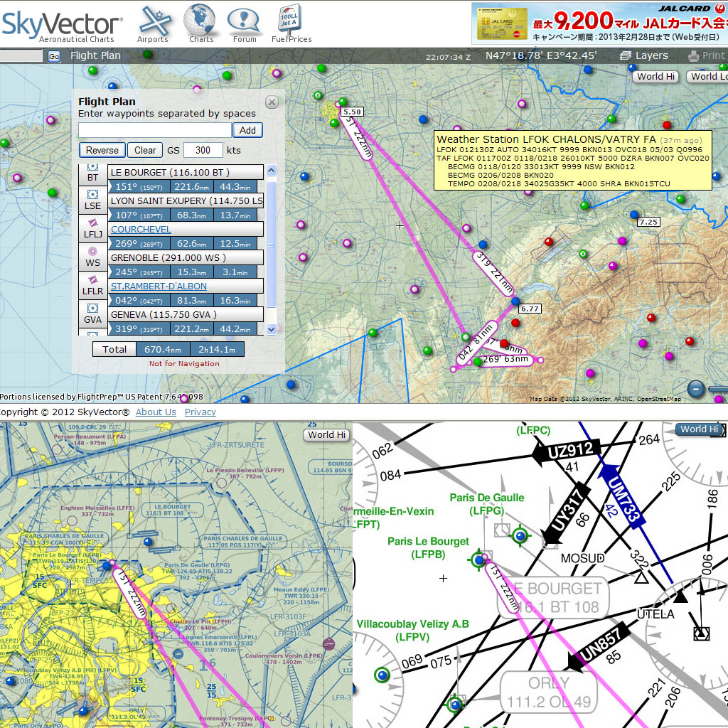Click the waypoint list scroll-up arrow
The height and width of the screenshot is (728, 728).
coord(271,170)
